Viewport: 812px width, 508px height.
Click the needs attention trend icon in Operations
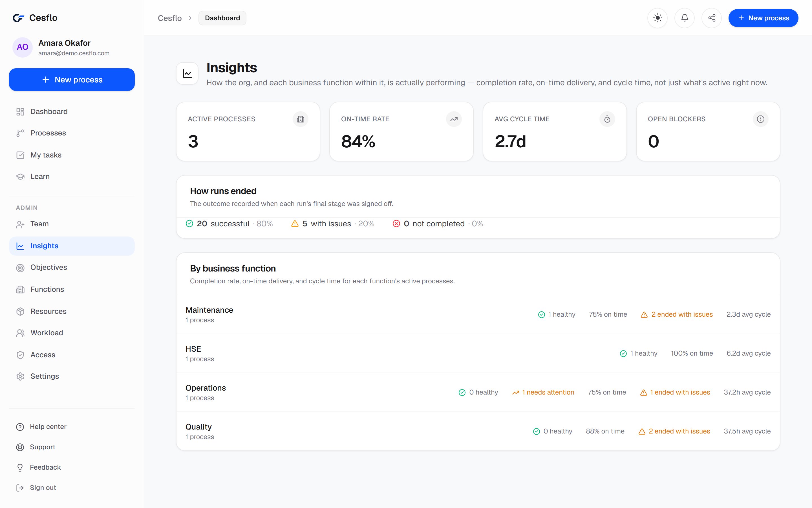click(516, 392)
